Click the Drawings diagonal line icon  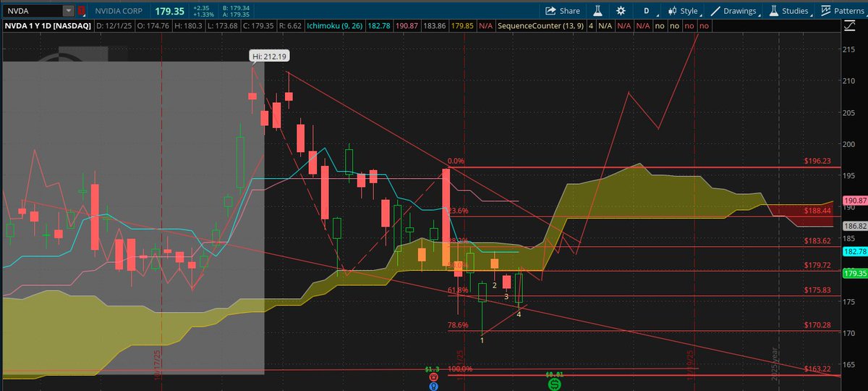716,11
